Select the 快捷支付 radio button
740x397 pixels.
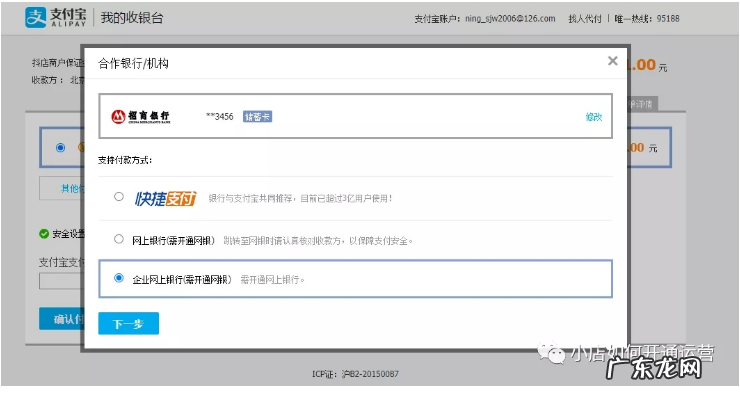click(x=119, y=197)
